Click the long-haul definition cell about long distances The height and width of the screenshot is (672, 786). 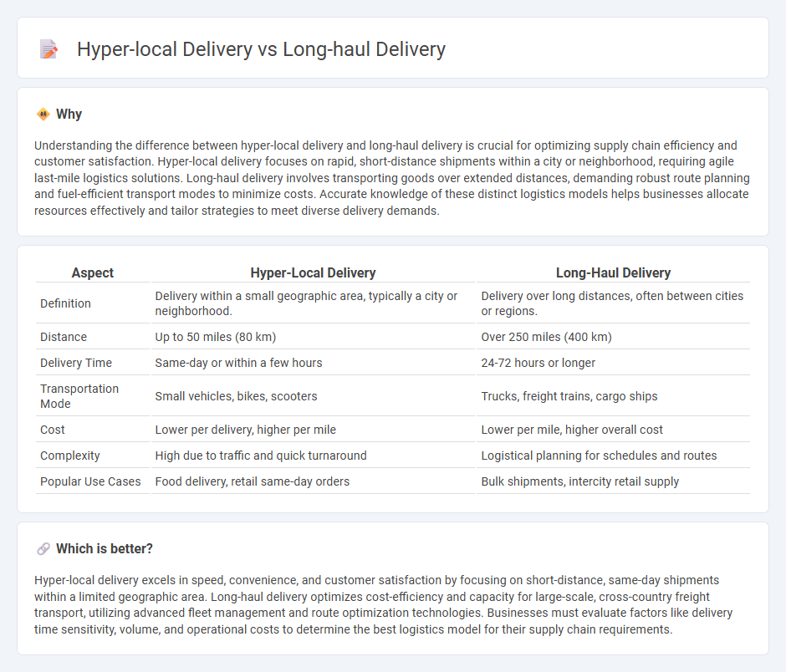pos(613,303)
